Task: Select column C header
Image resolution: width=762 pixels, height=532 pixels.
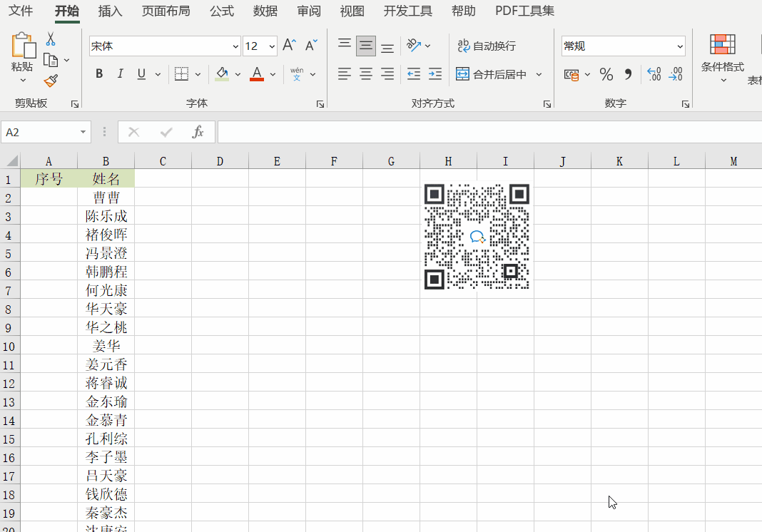Action: pyautogui.click(x=163, y=161)
